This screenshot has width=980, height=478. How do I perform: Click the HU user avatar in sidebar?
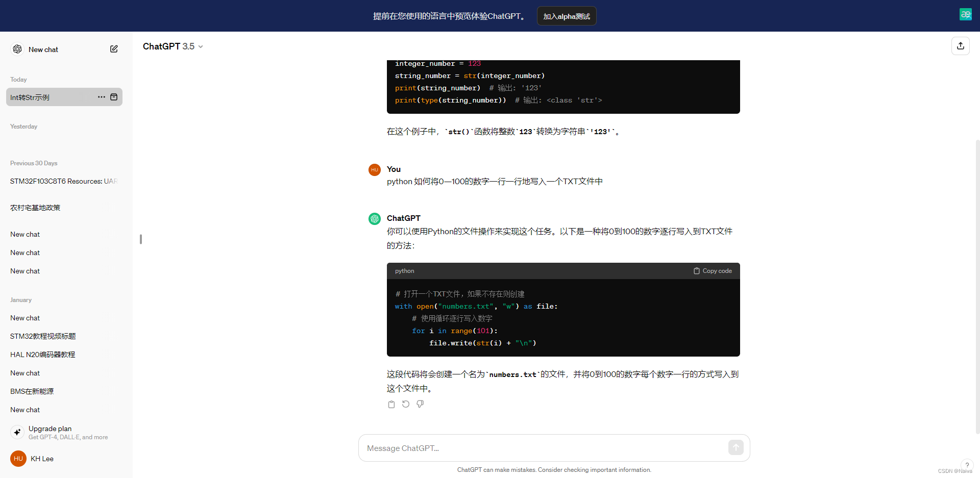click(18, 459)
